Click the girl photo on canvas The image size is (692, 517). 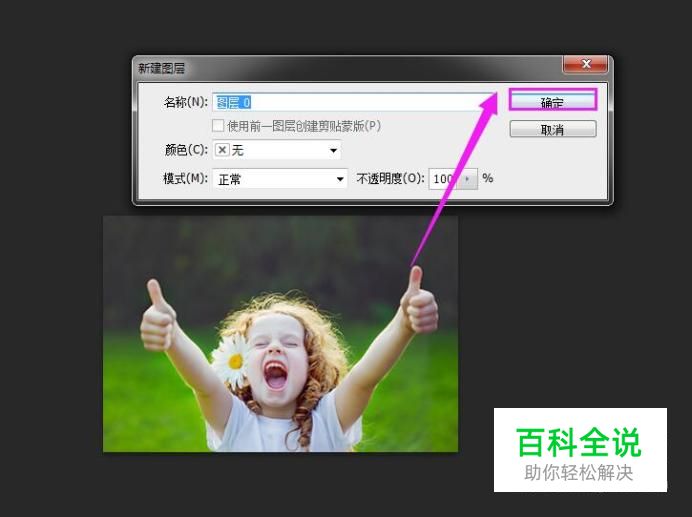[280, 334]
